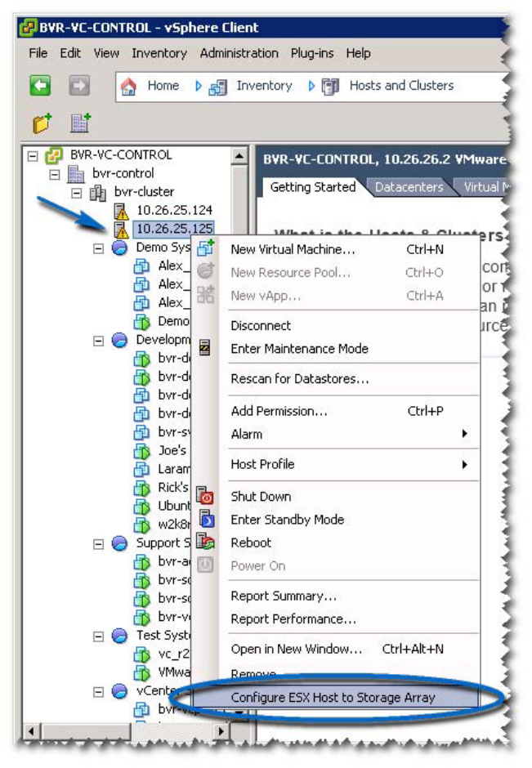Click Home link in navigation bar

tap(163, 86)
